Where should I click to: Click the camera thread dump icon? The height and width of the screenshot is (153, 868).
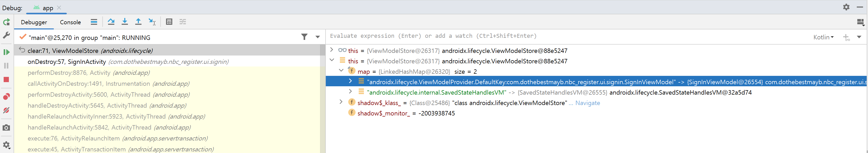click(7, 128)
